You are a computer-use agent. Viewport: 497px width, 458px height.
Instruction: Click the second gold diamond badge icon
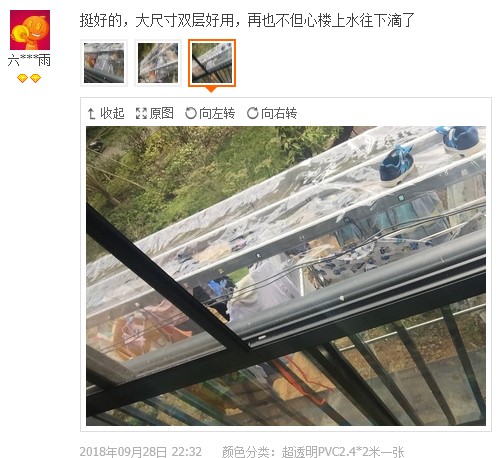coord(35,78)
